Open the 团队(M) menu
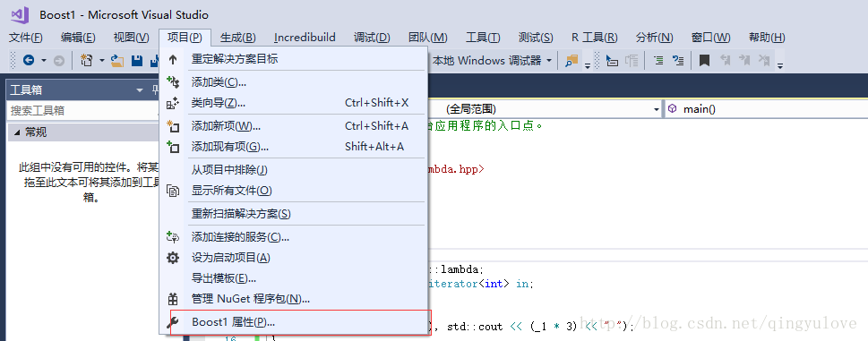 coord(428,38)
